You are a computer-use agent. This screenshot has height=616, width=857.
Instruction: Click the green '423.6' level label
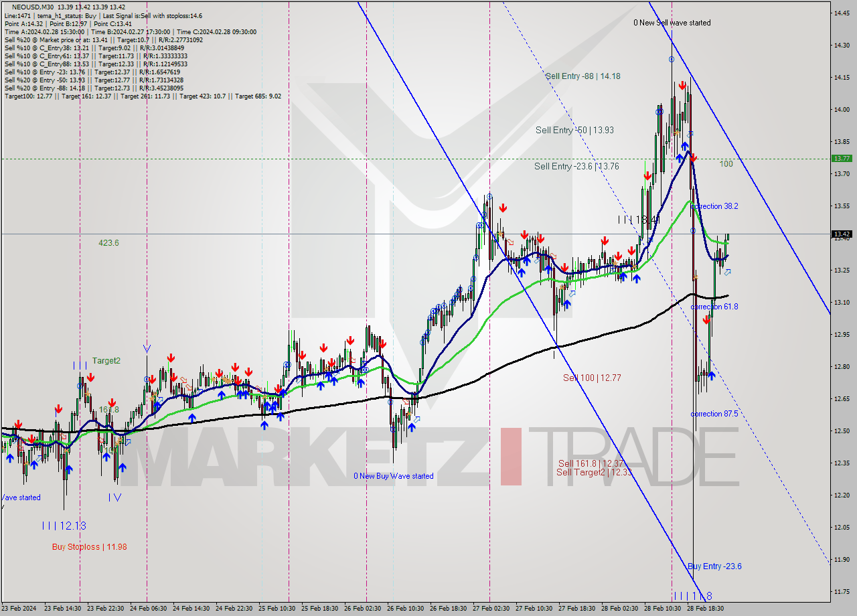[x=108, y=243]
